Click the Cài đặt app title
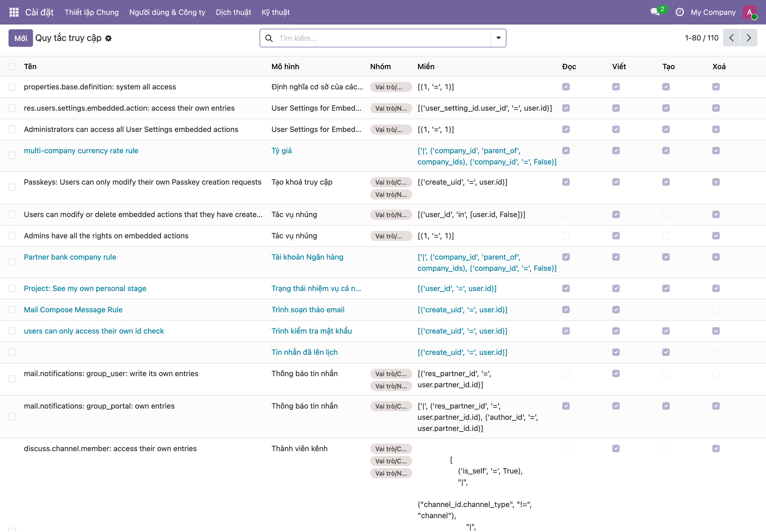This screenshot has width=766, height=532. pyautogui.click(x=39, y=12)
